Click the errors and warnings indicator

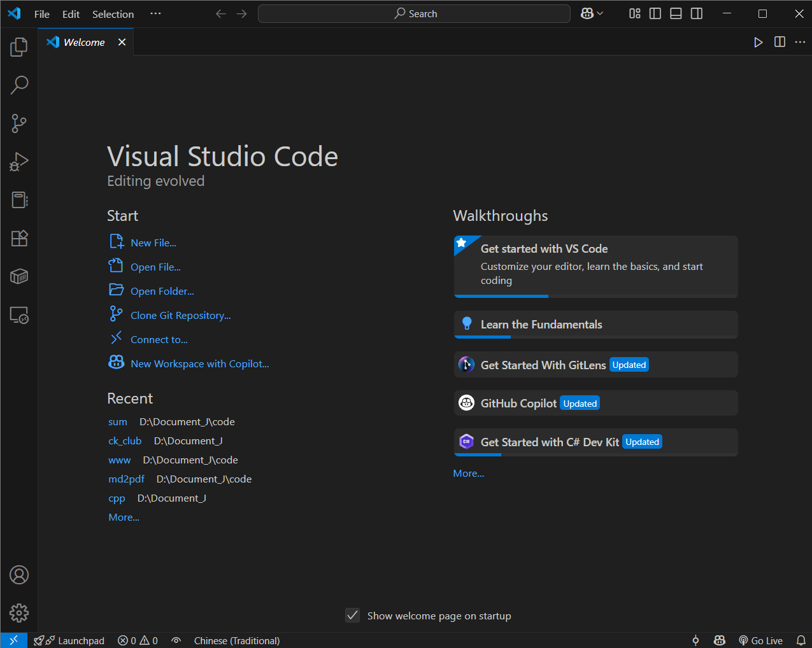click(x=138, y=640)
